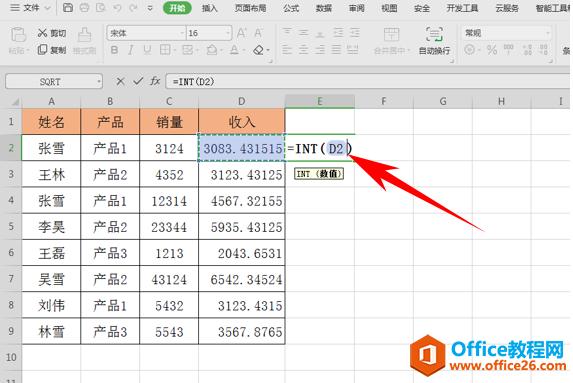Toggle bottom vertical alignment
The height and width of the screenshot is (383, 573).
pyautogui.click(x=320, y=33)
